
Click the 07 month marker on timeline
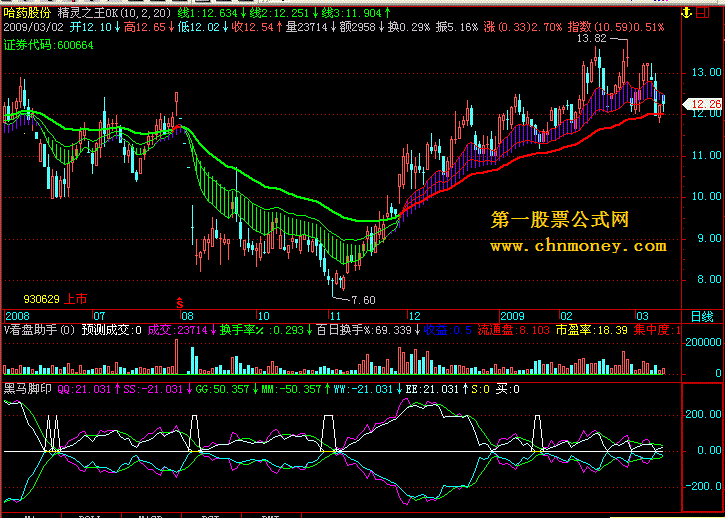pyautogui.click(x=101, y=316)
